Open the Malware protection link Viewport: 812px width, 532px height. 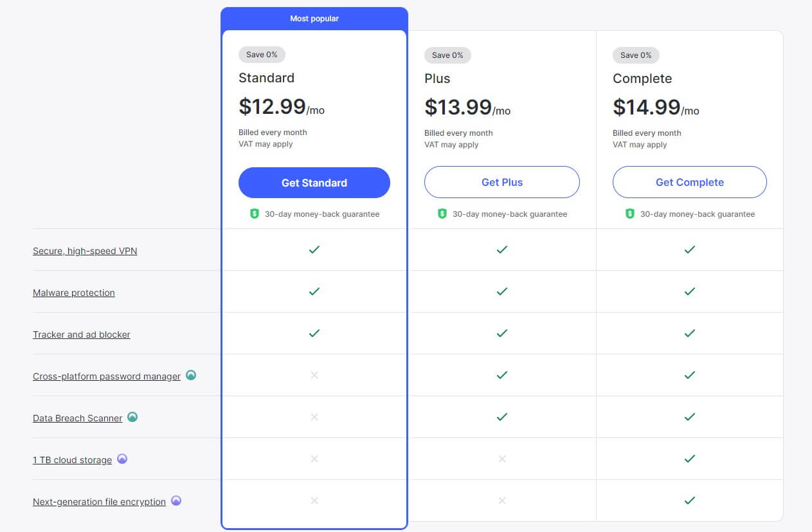74,293
